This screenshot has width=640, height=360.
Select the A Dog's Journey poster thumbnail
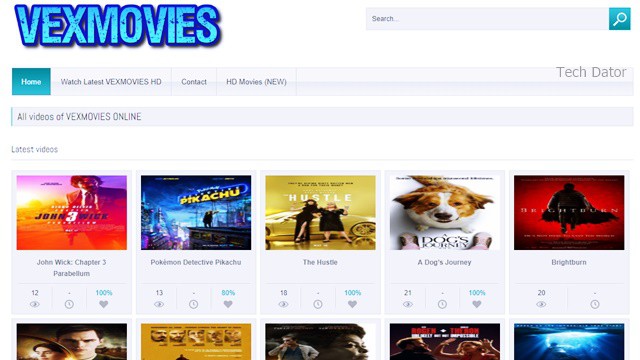(444, 213)
